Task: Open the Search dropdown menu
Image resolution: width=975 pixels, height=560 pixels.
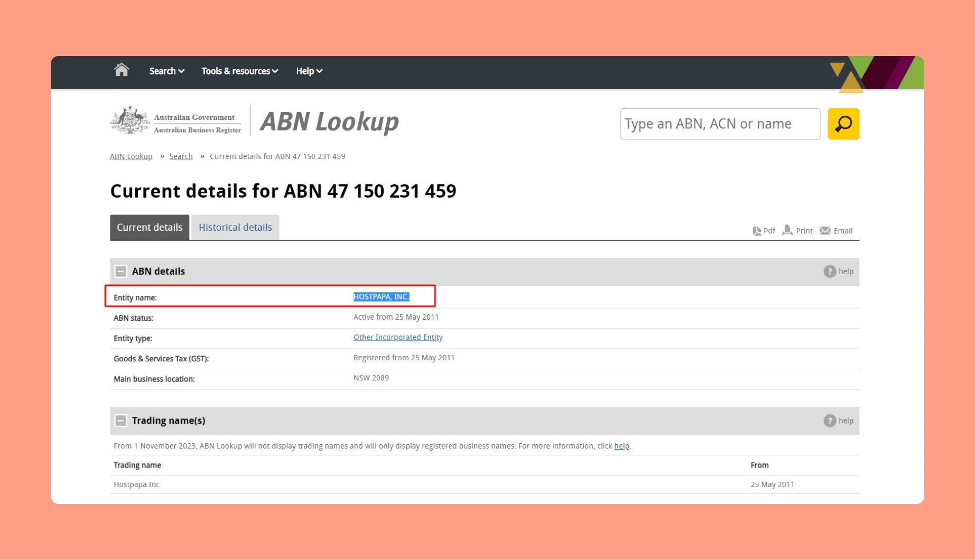Action: pyautogui.click(x=166, y=71)
